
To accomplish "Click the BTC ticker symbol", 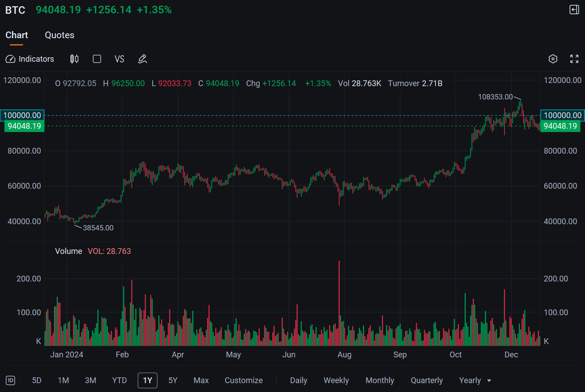I will (x=15, y=10).
